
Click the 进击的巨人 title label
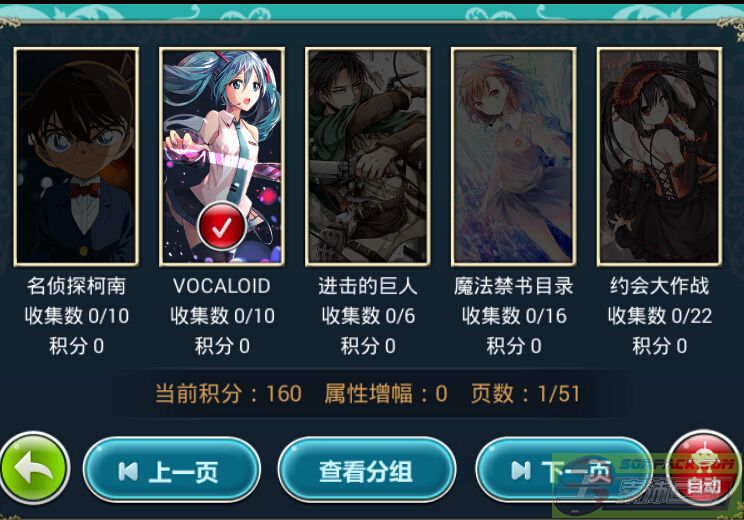pos(368,286)
